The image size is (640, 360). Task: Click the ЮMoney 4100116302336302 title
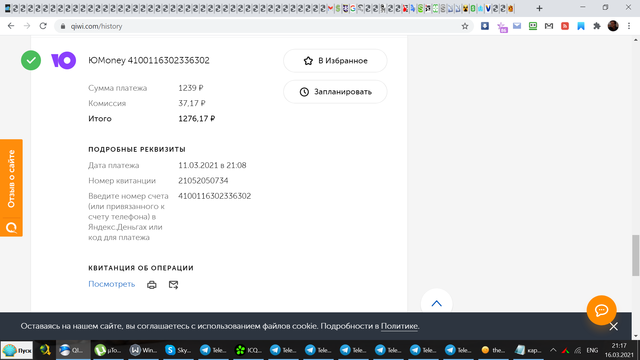click(149, 60)
